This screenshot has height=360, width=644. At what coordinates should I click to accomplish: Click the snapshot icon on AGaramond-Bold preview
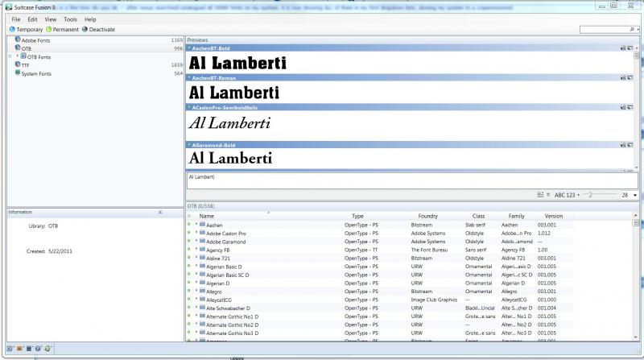(622, 145)
